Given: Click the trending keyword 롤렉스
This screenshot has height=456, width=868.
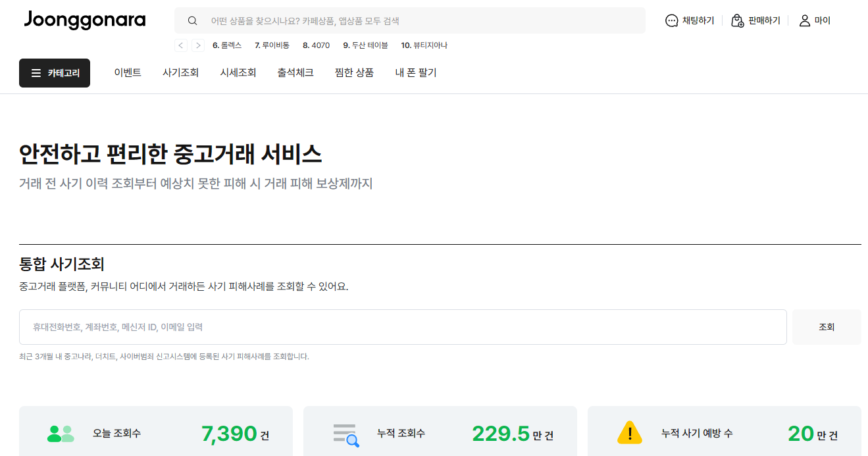Looking at the screenshot, I should [x=226, y=45].
